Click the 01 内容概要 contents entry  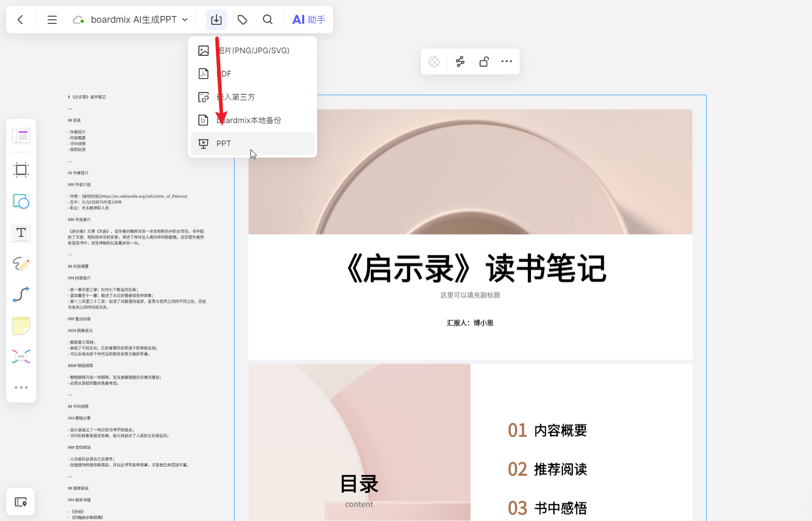pos(548,431)
